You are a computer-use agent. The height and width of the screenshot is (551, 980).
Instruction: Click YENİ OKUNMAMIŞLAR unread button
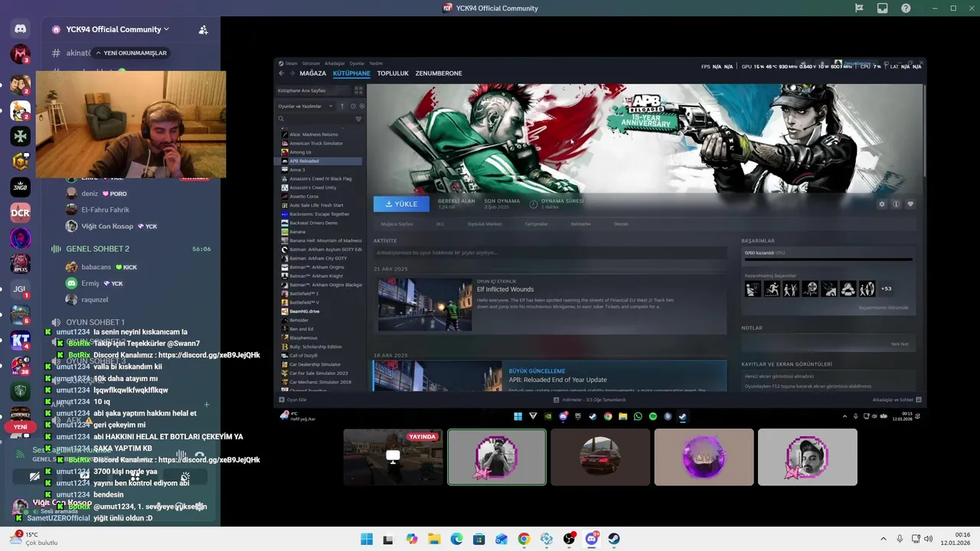[130, 53]
